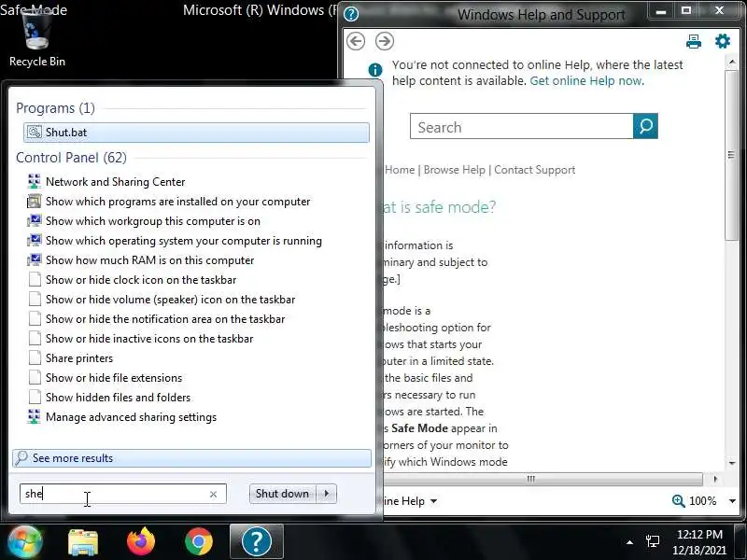747x560 pixels.
Task: Click the Programs (1) results header
Action: (x=55, y=108)
